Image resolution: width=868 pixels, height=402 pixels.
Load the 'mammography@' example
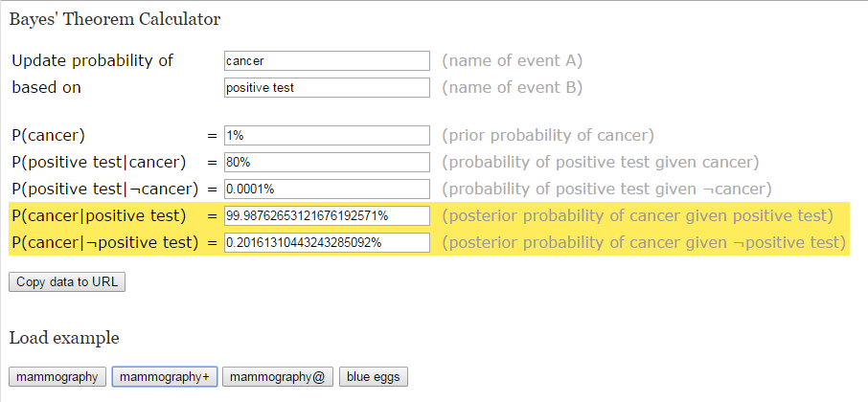point(278,377)
